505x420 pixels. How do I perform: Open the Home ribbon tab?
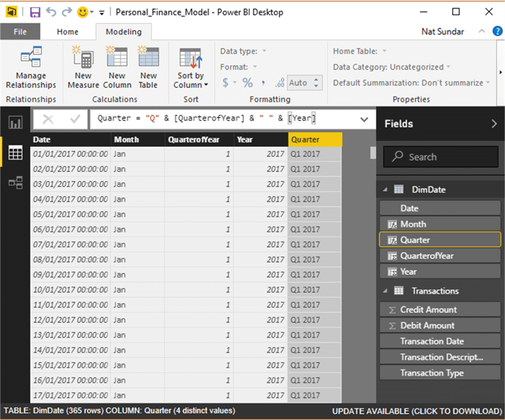68,32
